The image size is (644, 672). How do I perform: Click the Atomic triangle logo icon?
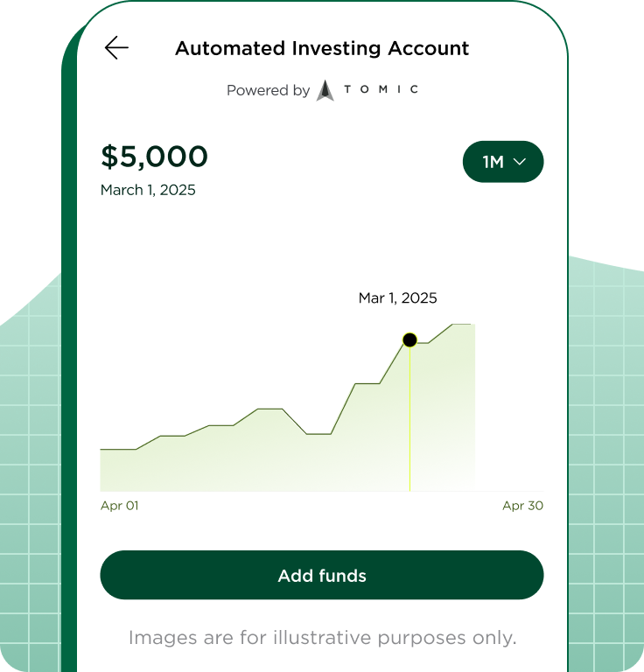click(325, 90)
